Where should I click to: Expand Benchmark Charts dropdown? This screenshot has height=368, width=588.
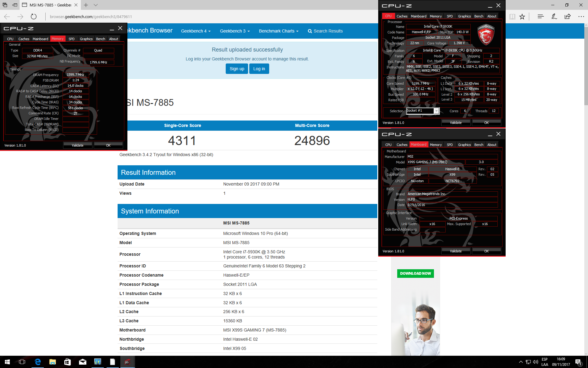278,31
